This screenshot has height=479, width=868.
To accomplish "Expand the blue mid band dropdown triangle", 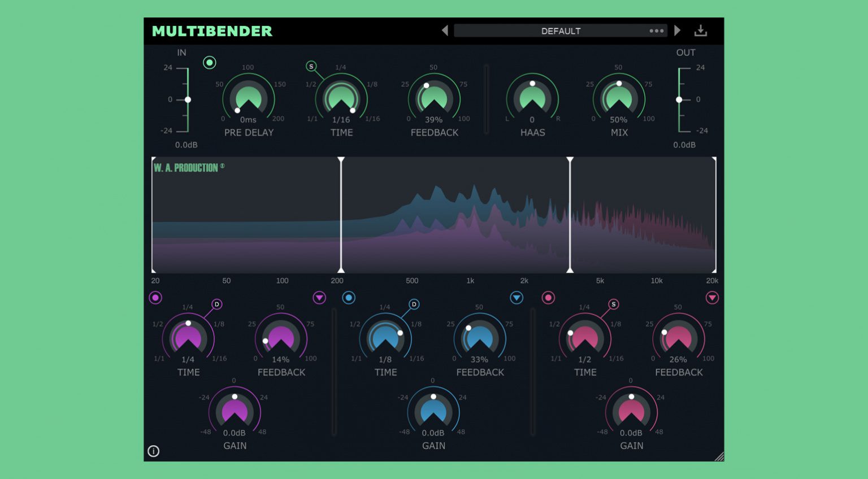I will coord(517,298).
